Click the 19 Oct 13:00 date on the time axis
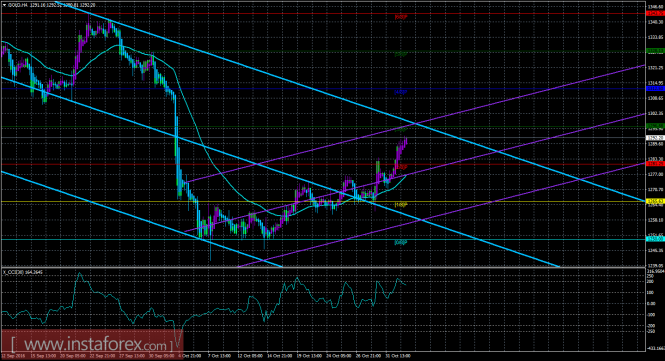The height and width of the screenshot is (361, 665). point(308,356)
